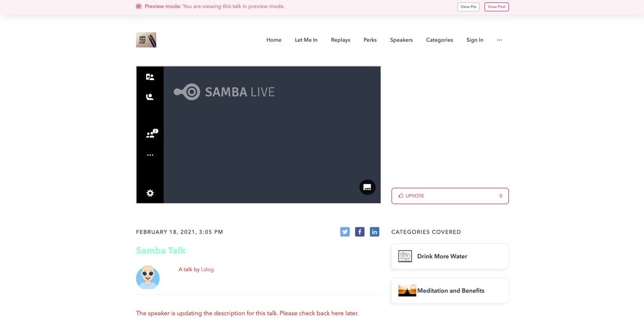Click the Samba Talk title
The width and height of the screenshot is (644, 325).
(160, 251)
